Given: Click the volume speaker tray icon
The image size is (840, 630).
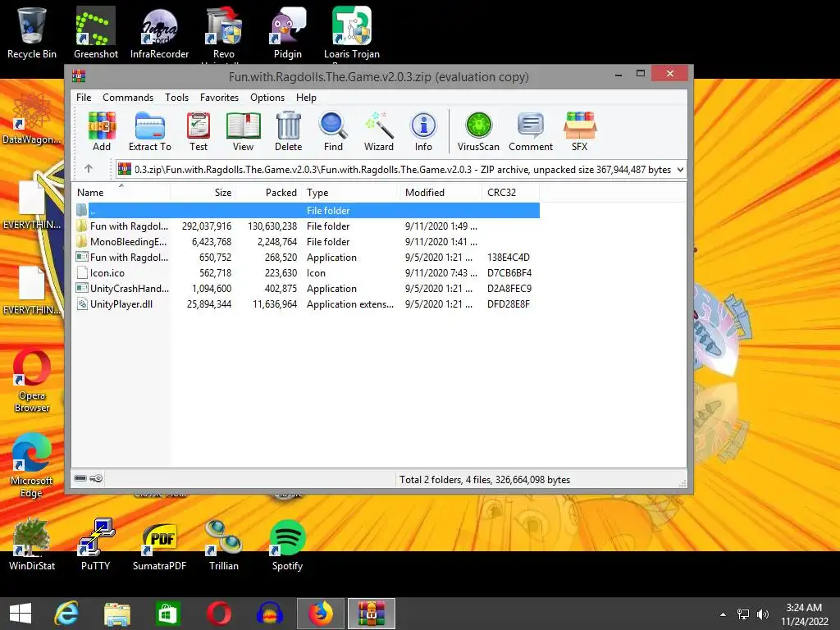Looking at the screenshot, I should (x=763, y=614).
